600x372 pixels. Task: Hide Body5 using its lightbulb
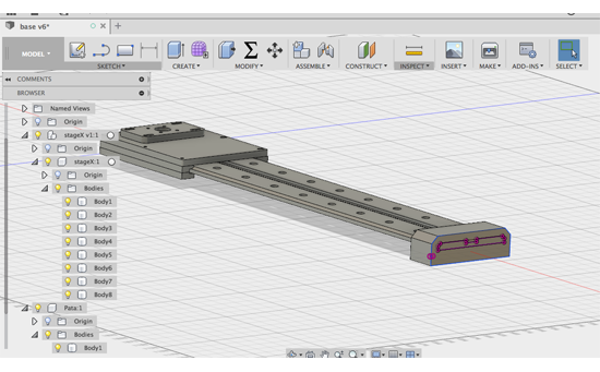(x=68, y=255)
